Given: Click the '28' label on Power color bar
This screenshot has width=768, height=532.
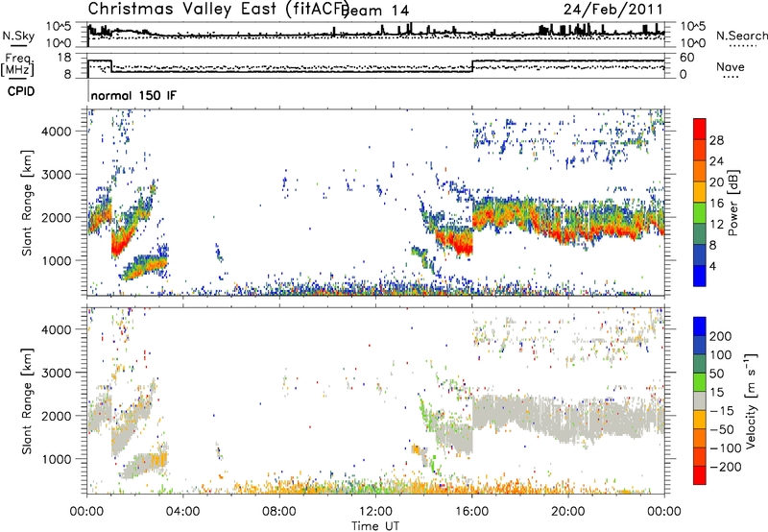Looking at the screenshot, I should [716, 140].
